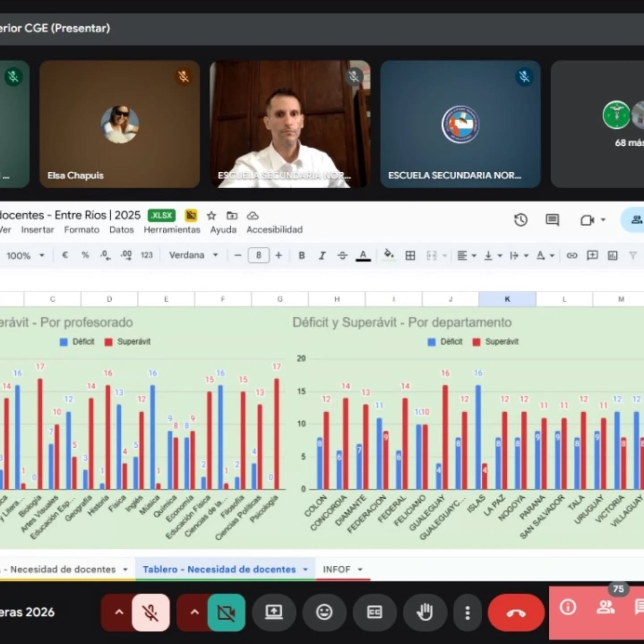Switch to the INFOF sheet tab
The width and height of the screenshot is (644, 644).
(336, 569)
